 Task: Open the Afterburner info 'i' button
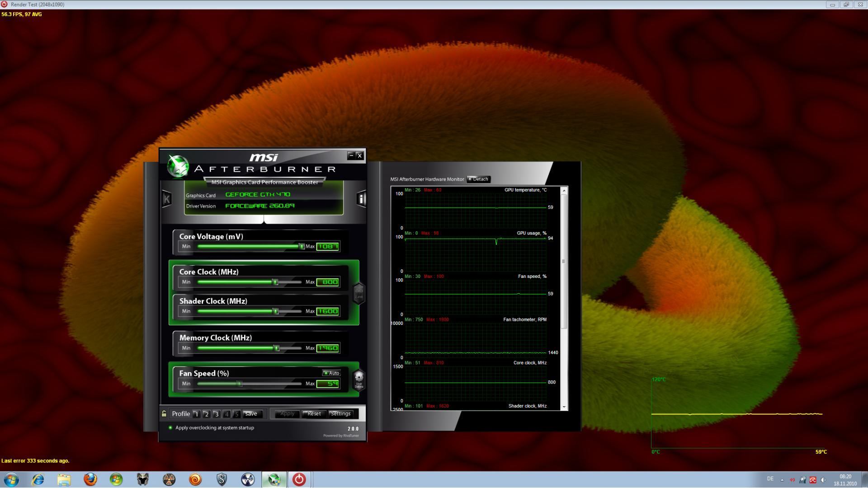[x=361, y=199]
